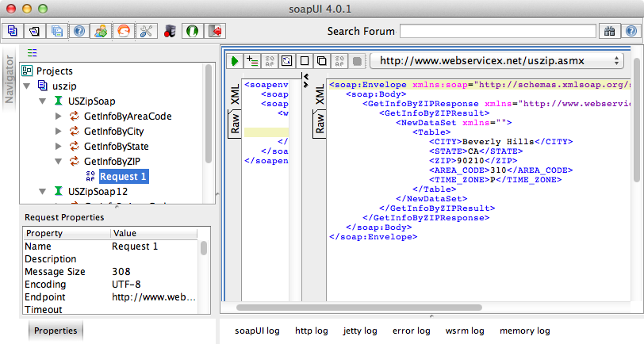This screenshot has width=644, height=344.
Task: Collapse the USZipSoap12 interface node
Action: click(x=43, y=191)
